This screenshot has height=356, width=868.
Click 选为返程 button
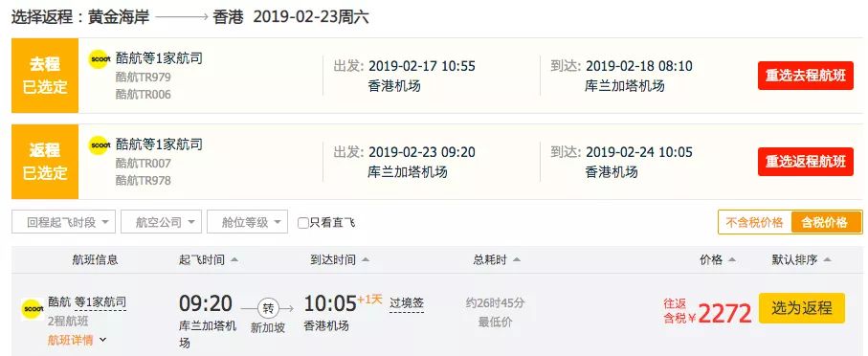point(802,308)
